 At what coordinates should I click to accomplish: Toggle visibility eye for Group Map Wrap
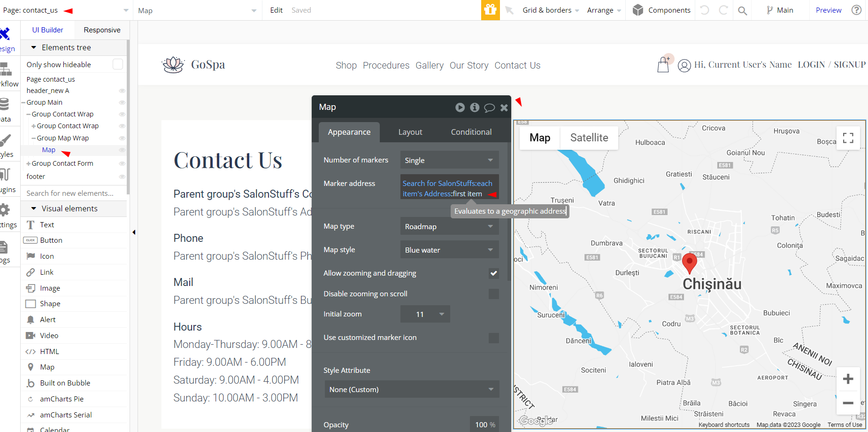pyautogui.click(x=122, y=138)
